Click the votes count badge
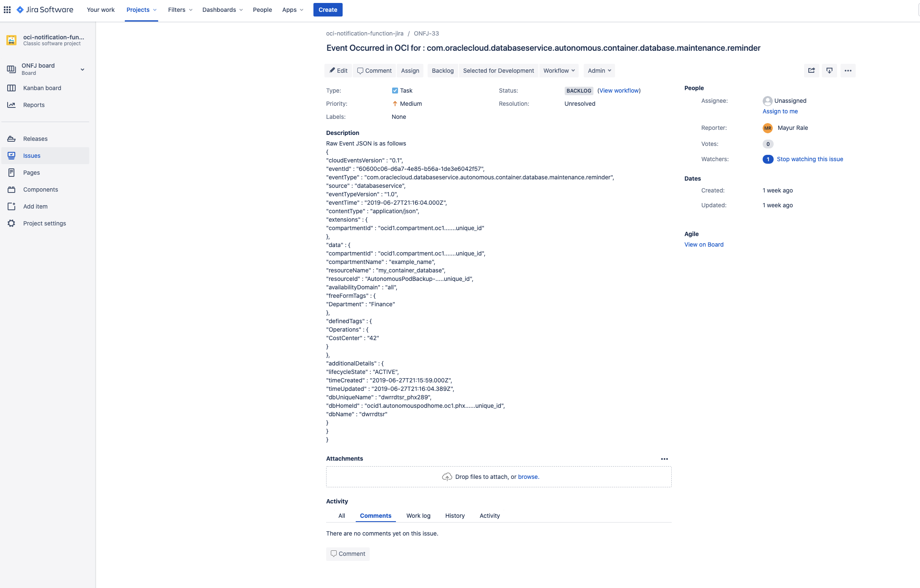 coord(768,144)
